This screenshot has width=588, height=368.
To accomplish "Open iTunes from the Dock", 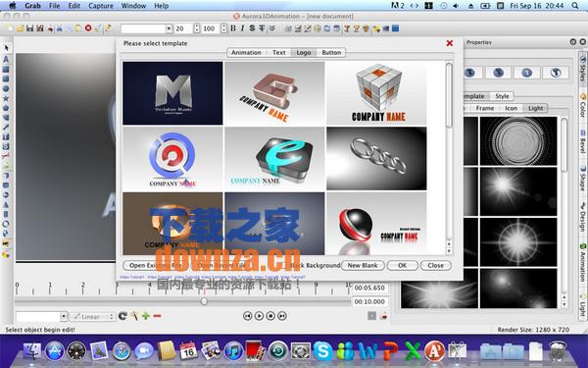I will coord(233,350).
